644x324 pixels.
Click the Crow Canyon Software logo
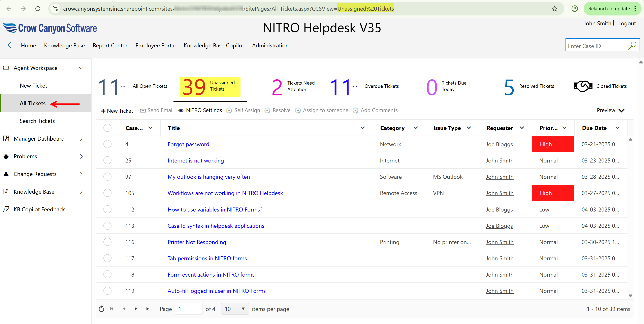(x=49, y=28)
